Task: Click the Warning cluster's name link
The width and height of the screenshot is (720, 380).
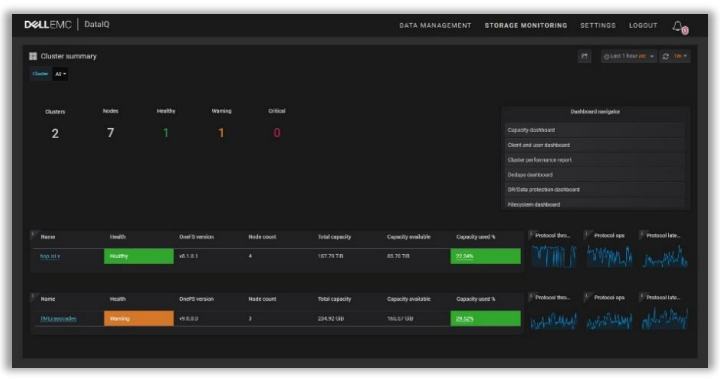Action: coord(58,319)
